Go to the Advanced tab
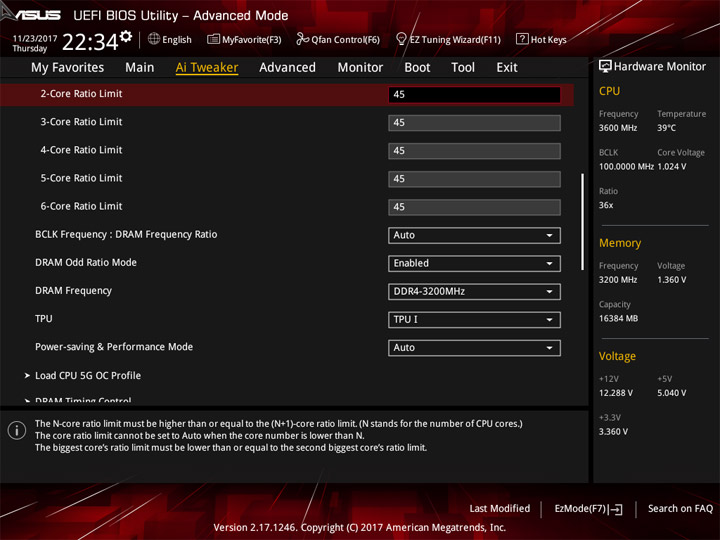 tap(287, 68)
